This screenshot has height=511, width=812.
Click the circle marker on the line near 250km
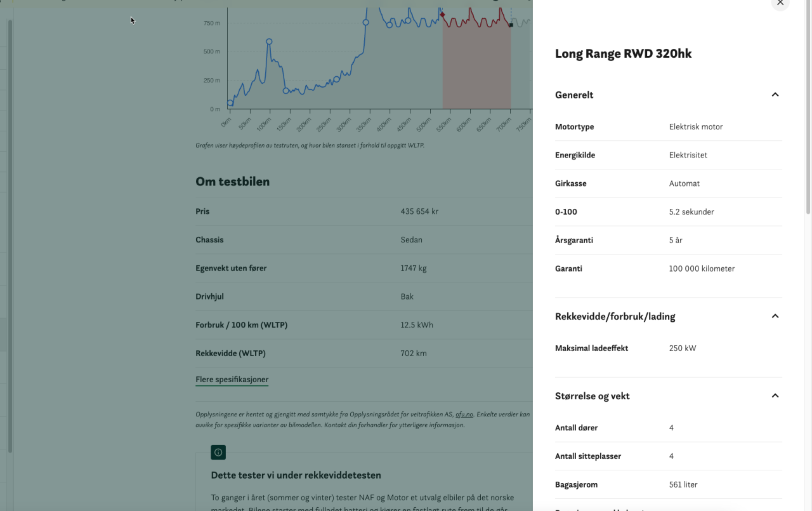pyautogui.click(x=337, y=79)
